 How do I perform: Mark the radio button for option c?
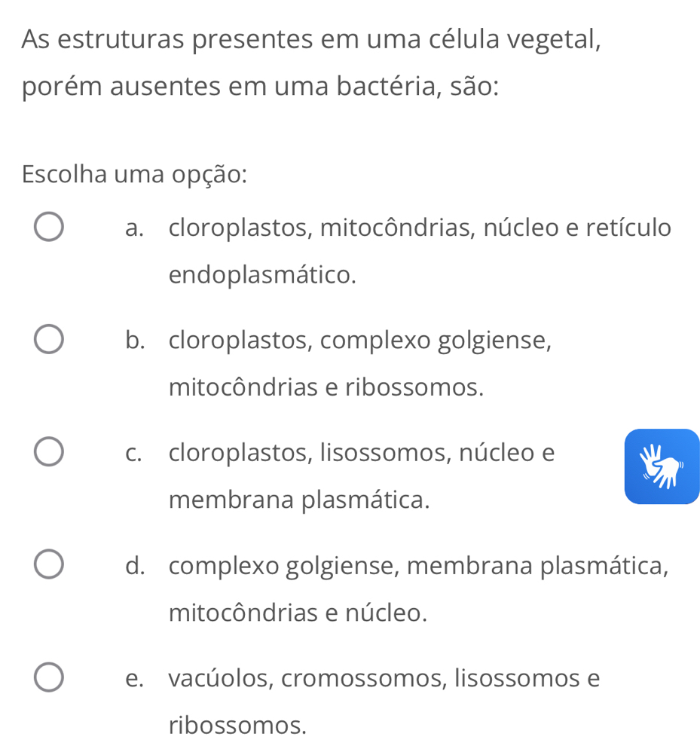(x=49, y=453)
